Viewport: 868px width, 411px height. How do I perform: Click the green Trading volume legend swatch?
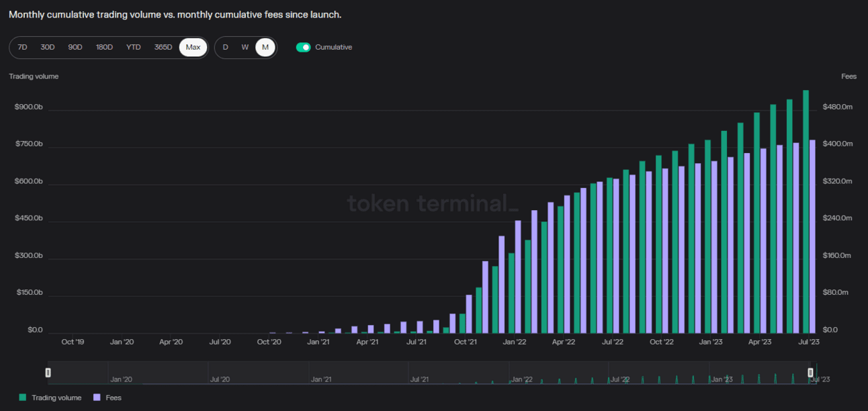point(23,398)
